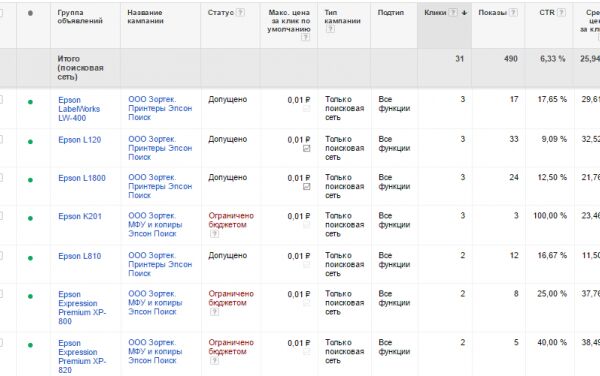The width and height of the screenshot is (600, 376).
Task: Click Допущено status in Epson L810 row
Action: [228, 256]
